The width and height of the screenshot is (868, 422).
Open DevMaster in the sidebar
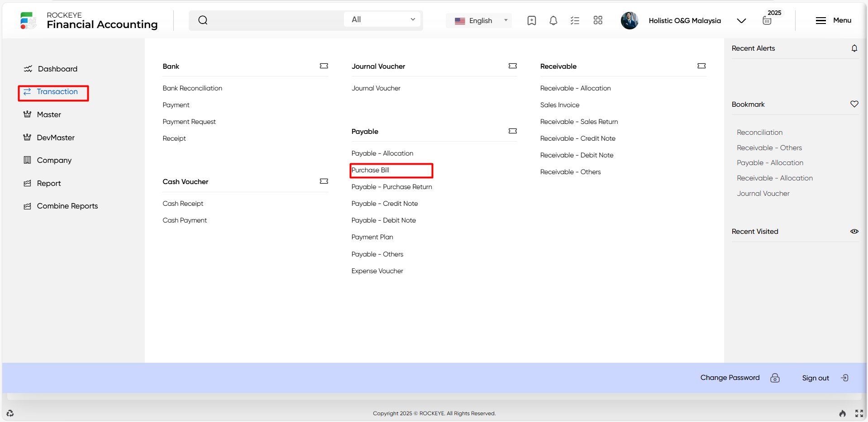tap(49, 138)
